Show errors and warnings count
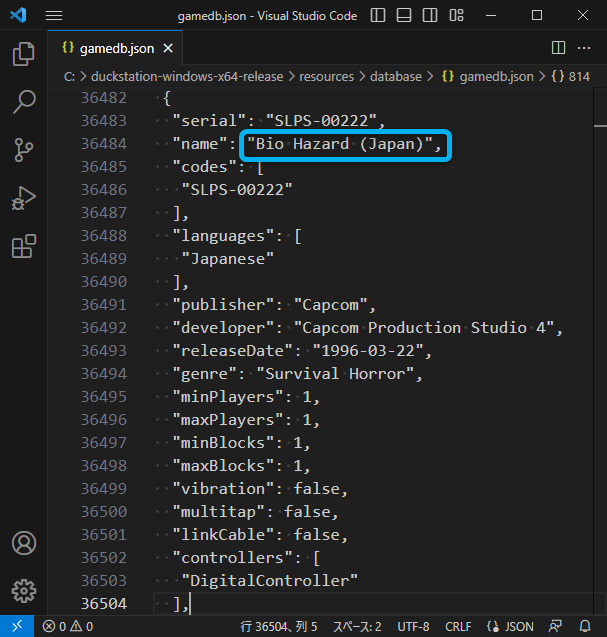The width and height of the screenshot is (607, 637). (68, 626)
